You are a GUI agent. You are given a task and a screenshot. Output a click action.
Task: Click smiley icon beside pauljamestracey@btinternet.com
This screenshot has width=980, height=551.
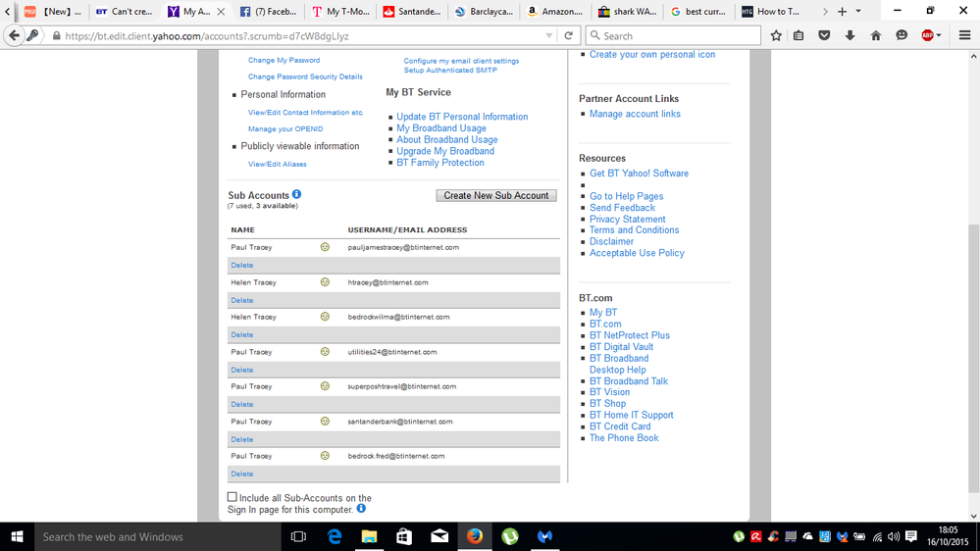tap(325, 247)
